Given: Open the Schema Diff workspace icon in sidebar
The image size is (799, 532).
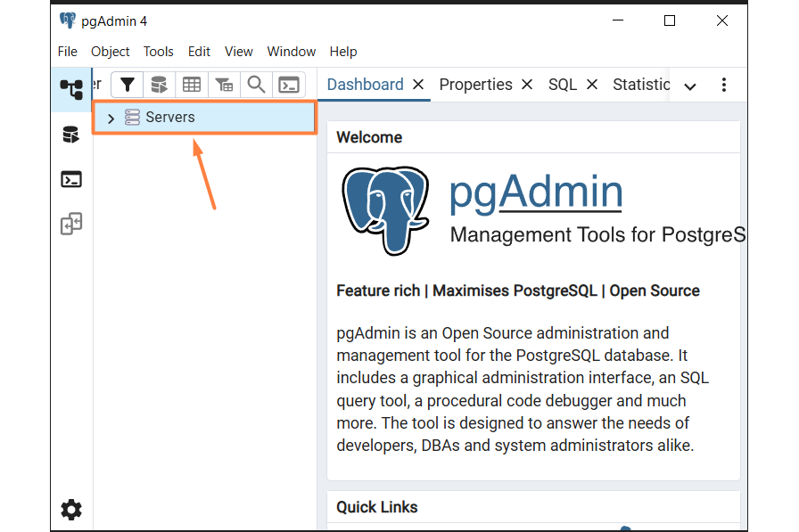Looking at the screenshot, I should (71, 224).
